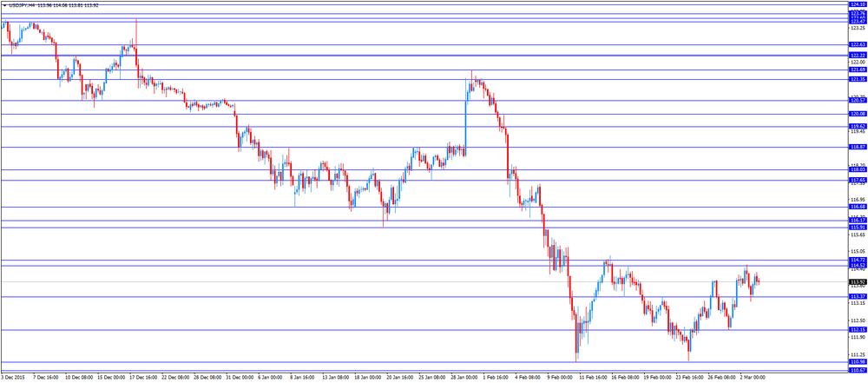This screenshot has height=383, width=868.
Task: Select the USDJPY,H4 chart title text
Action: click(22, 5)
